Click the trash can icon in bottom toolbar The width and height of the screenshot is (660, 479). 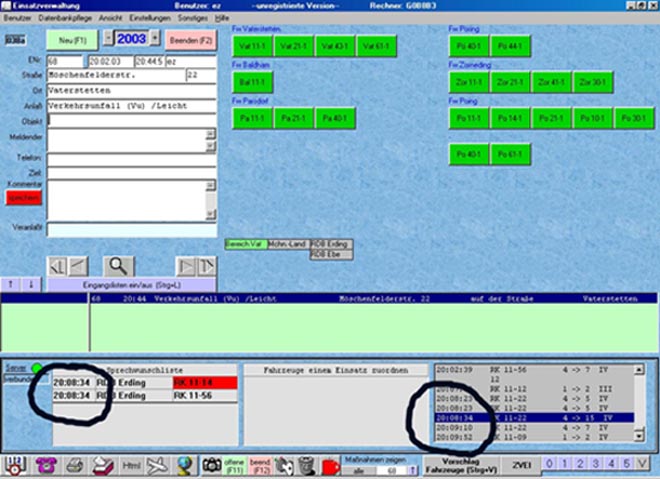306,465
